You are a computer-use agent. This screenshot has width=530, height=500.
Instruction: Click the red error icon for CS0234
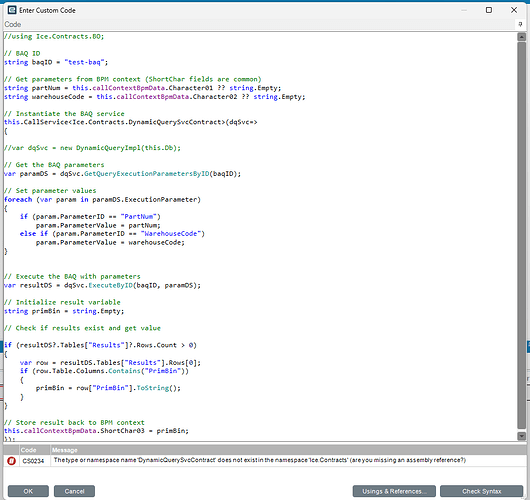11,460
